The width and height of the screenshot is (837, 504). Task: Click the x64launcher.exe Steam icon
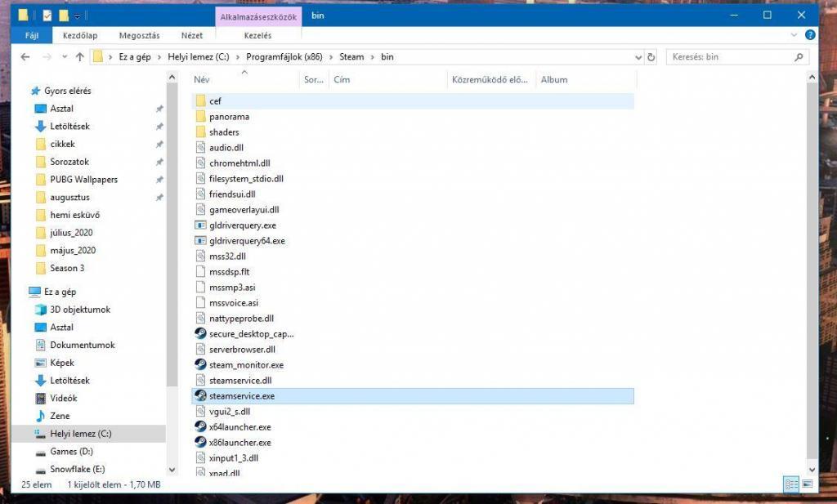point(200,427)
